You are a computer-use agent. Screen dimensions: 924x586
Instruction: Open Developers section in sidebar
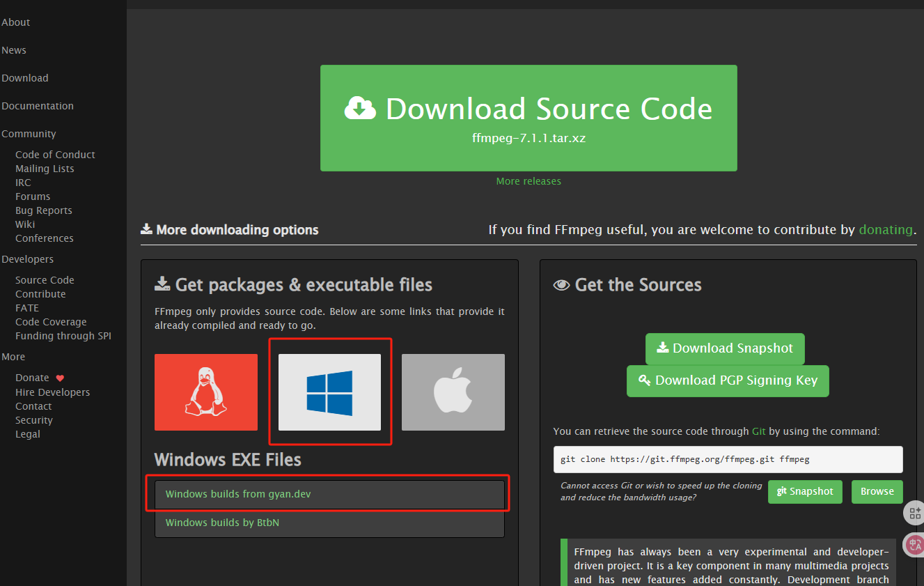pyautogui.click(x=27, y=259)
